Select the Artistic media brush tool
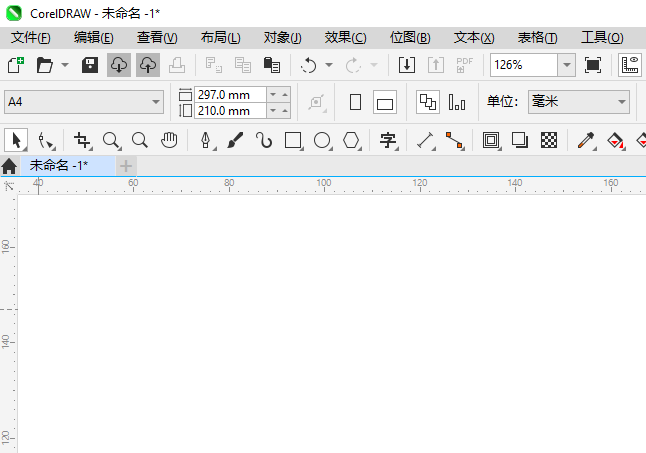 click(x=235, y=140)
